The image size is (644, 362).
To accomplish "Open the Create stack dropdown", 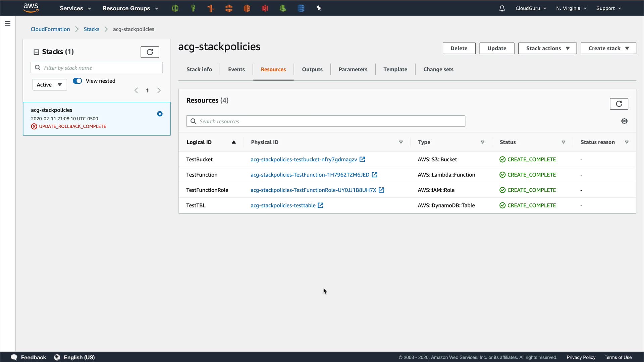I will pos(608,48).
